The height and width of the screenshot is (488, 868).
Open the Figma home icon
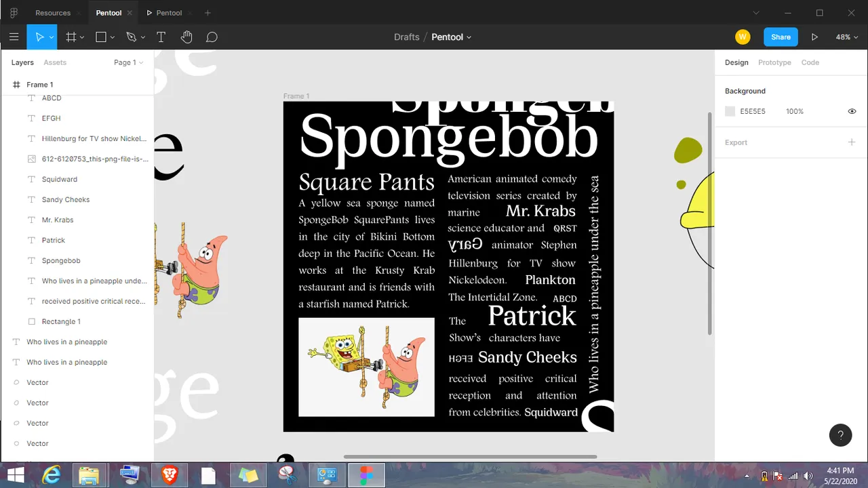pos(14,13)
